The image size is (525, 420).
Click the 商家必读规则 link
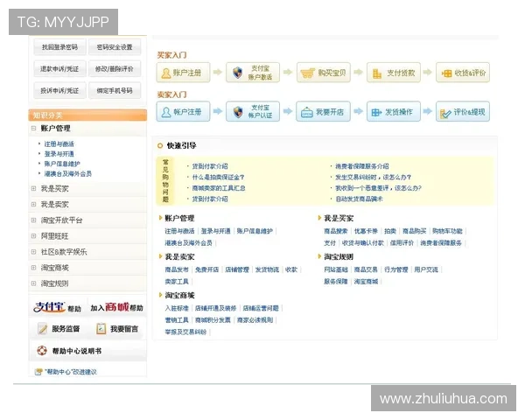255,320
